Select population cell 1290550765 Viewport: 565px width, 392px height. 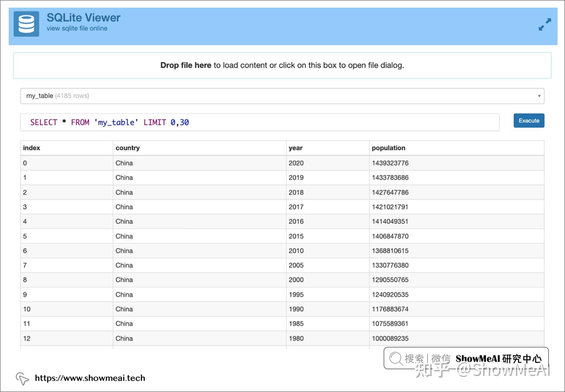click(457, 280)
